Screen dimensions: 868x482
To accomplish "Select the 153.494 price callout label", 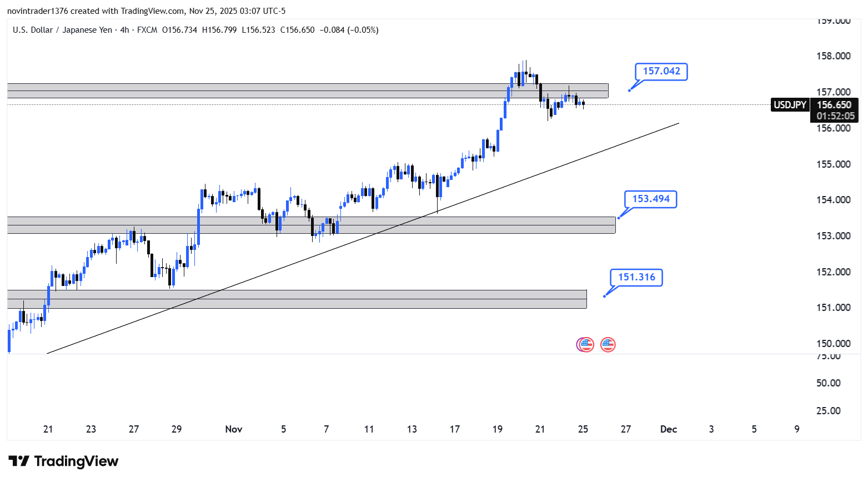I will [650, 199].
